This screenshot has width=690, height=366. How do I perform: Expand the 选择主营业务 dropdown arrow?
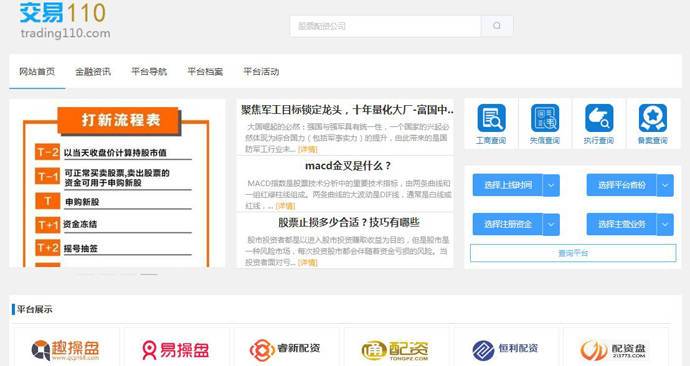665,224
